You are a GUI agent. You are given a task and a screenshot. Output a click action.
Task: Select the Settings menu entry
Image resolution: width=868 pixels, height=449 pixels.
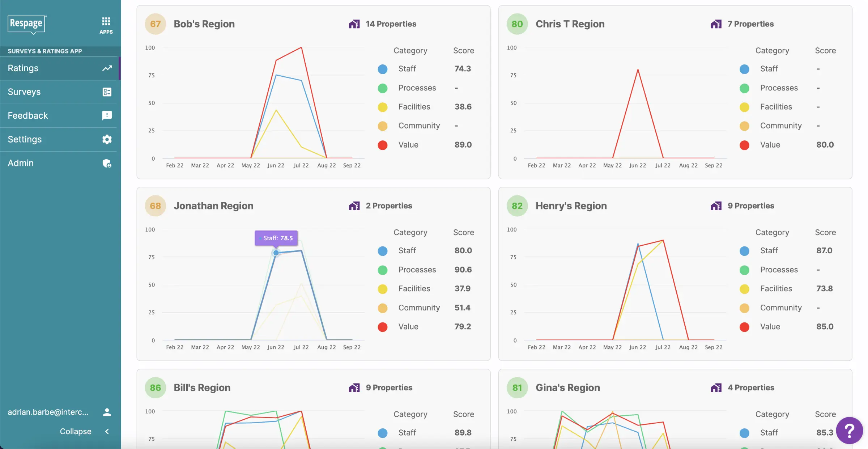[x=25, y=139]
